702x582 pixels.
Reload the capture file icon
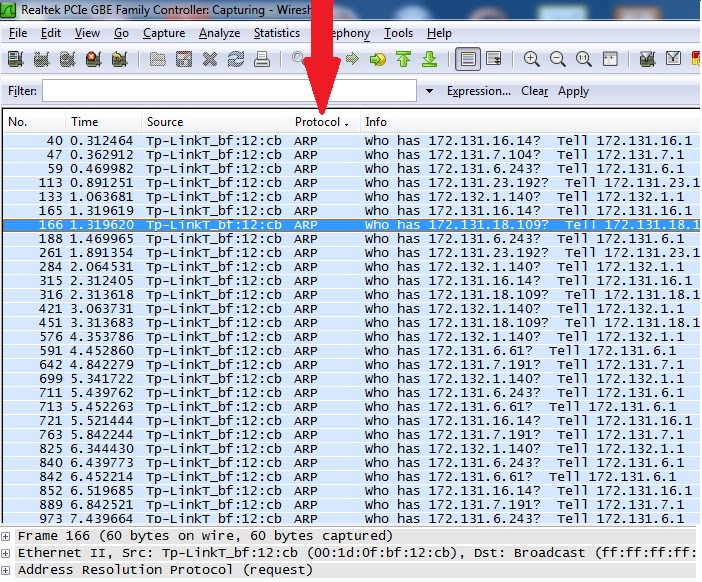[x=235, y=59]
